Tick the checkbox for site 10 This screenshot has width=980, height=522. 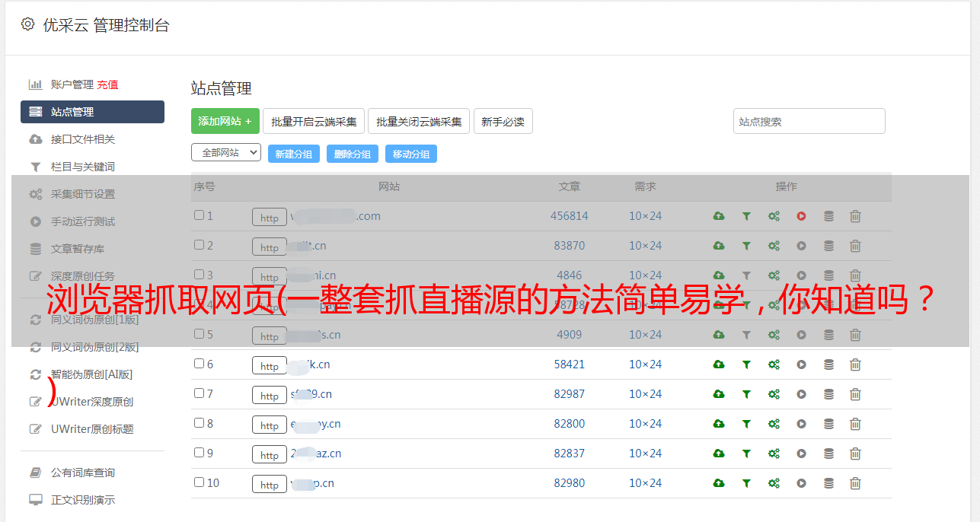199,482
